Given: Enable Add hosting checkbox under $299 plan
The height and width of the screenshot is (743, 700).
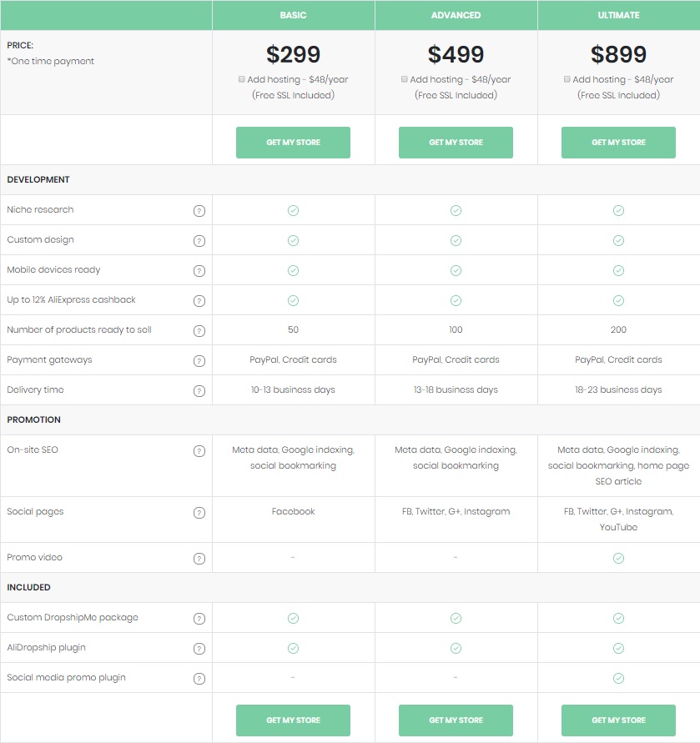Looking at the screenshot, I should pyautogui.click(x=242, y=79).
